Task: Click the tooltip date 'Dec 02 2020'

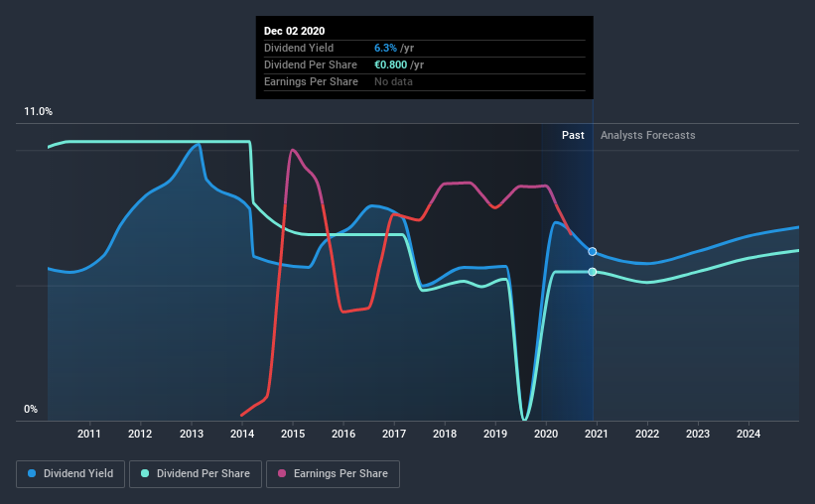Action: (x=294, y=31)
